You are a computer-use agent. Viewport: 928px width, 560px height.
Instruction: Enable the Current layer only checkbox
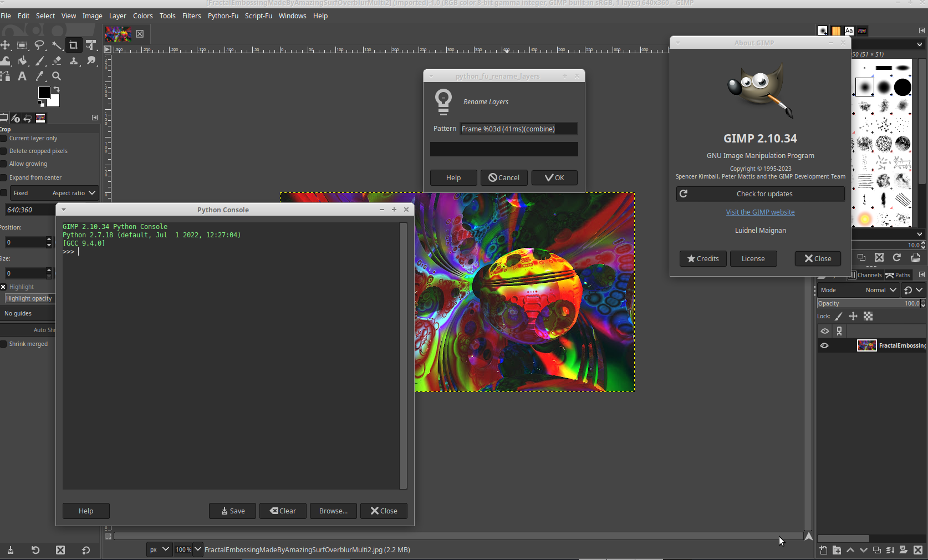4,139
